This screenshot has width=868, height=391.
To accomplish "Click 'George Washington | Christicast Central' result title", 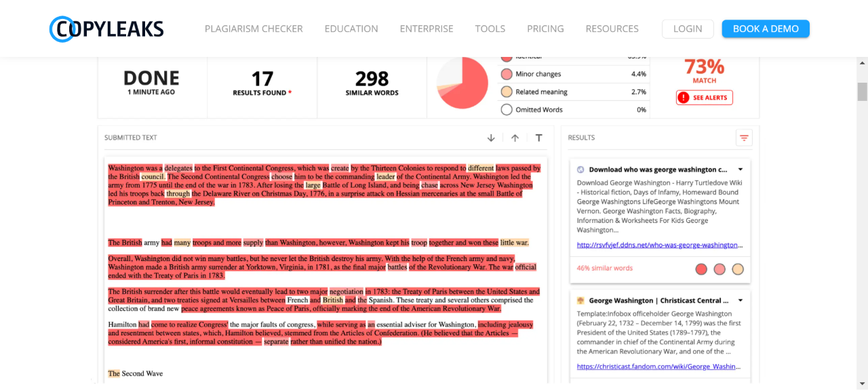I will tap(659, 300).
